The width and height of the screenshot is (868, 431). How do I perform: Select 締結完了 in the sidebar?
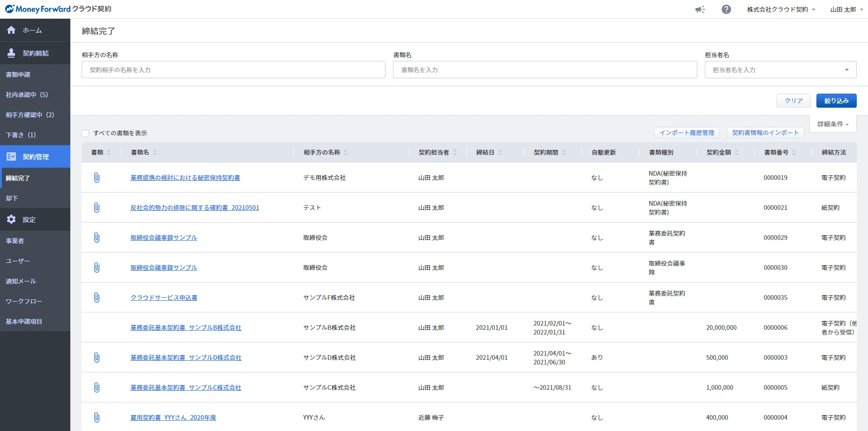click(35, 178)
